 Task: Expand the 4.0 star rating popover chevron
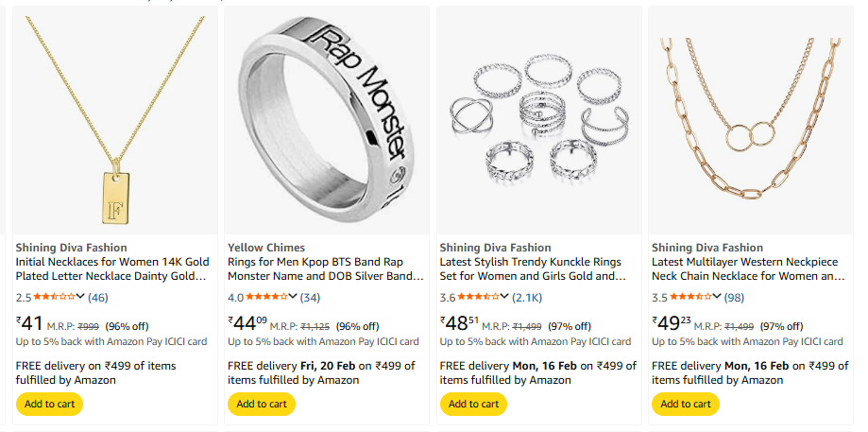click(294, 298)
